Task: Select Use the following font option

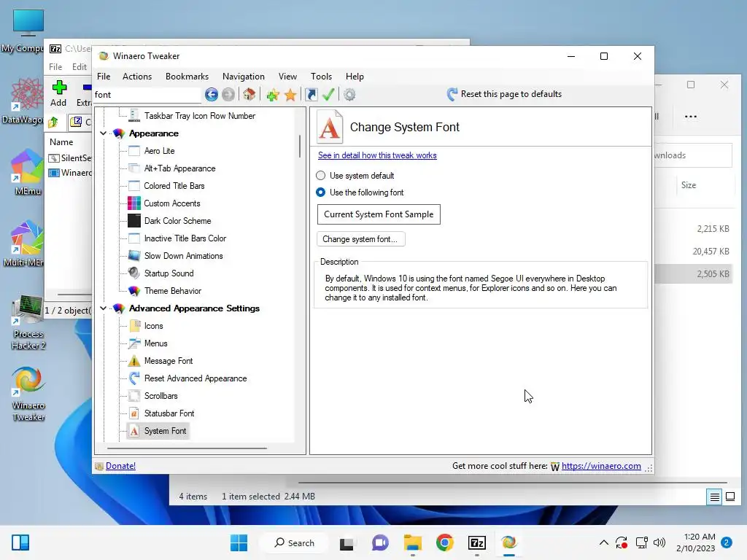Action: click(x=321, y=192)
